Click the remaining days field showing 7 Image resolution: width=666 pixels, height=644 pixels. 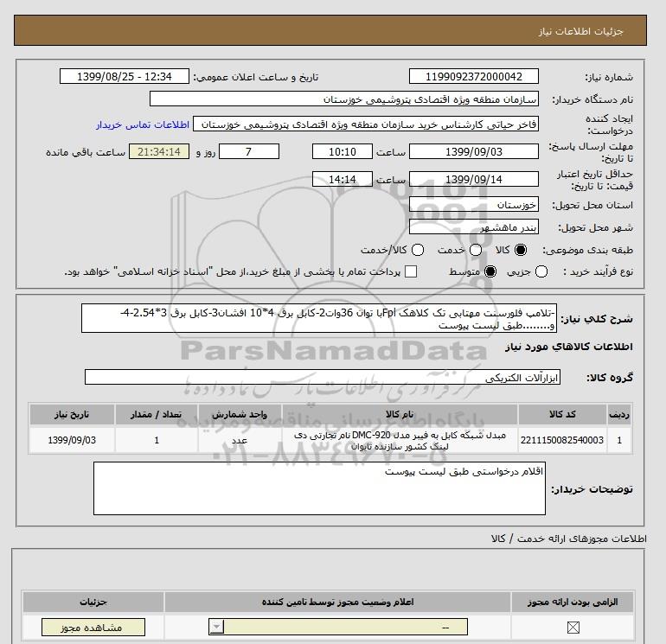249,151
